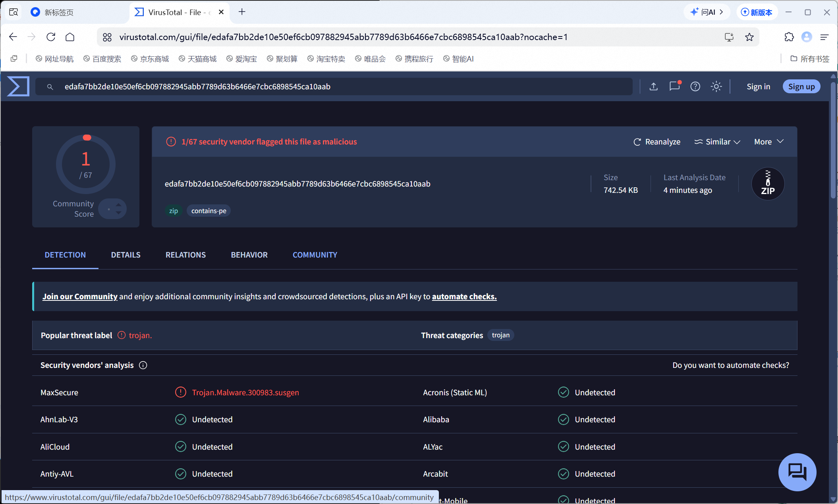Open the browser sidebar menu icon
The height and width of the screenshot is (504, 838).
coord(824,37)
